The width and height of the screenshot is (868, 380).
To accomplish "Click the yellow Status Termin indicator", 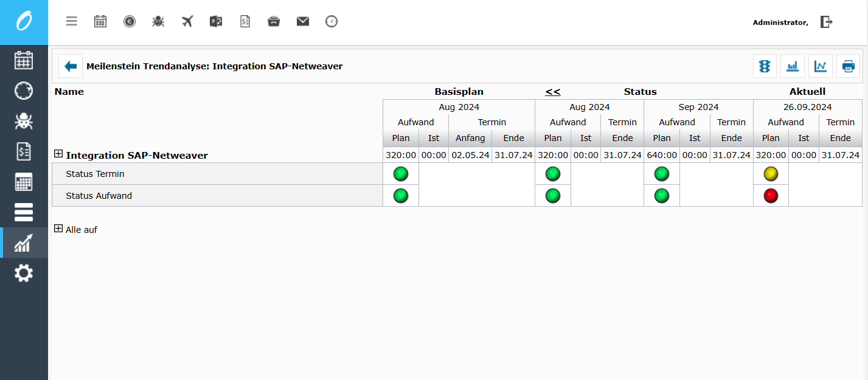I will pyautogui.click(x=771, y=174).
